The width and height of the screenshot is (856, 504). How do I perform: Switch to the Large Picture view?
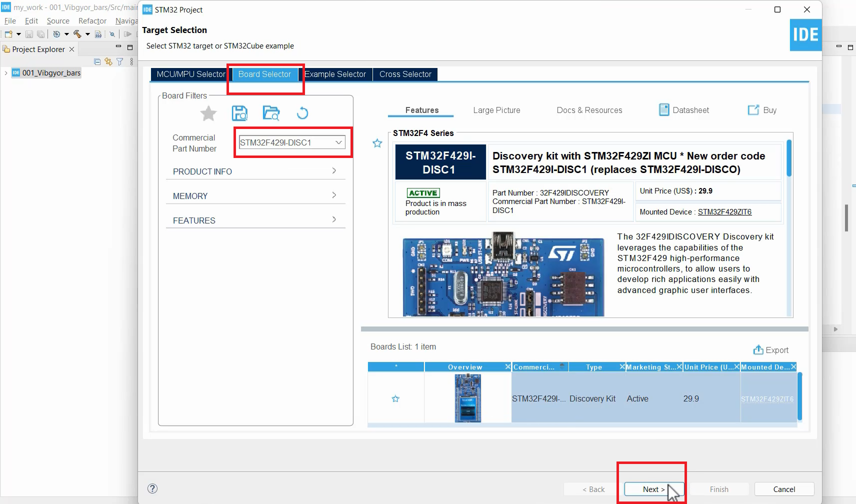(496, 110)
